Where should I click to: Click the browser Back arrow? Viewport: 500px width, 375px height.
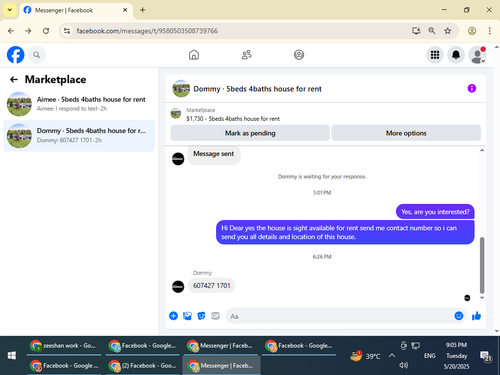click(11, 31)
